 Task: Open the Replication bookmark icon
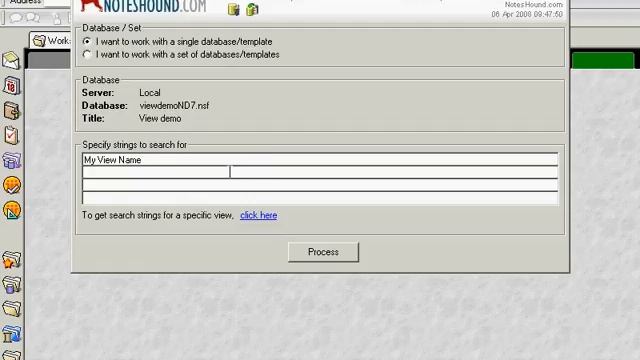click(11, 160)
